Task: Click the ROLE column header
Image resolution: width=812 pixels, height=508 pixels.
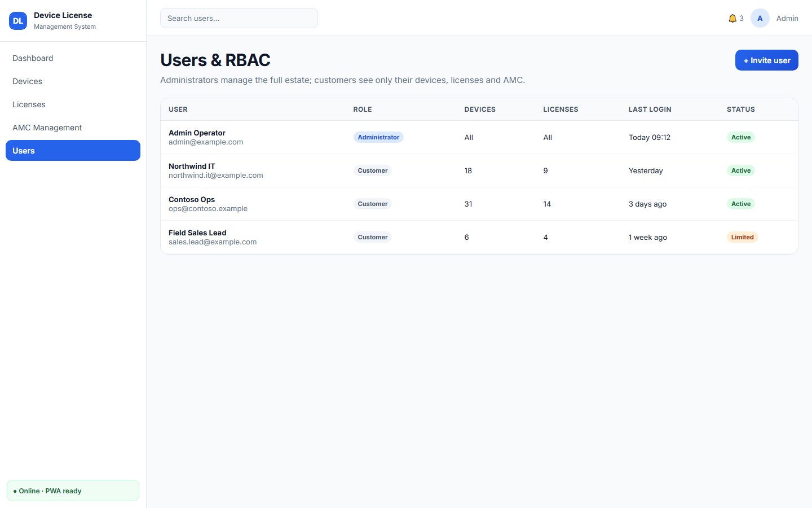Action: click(x=363, y=110)
